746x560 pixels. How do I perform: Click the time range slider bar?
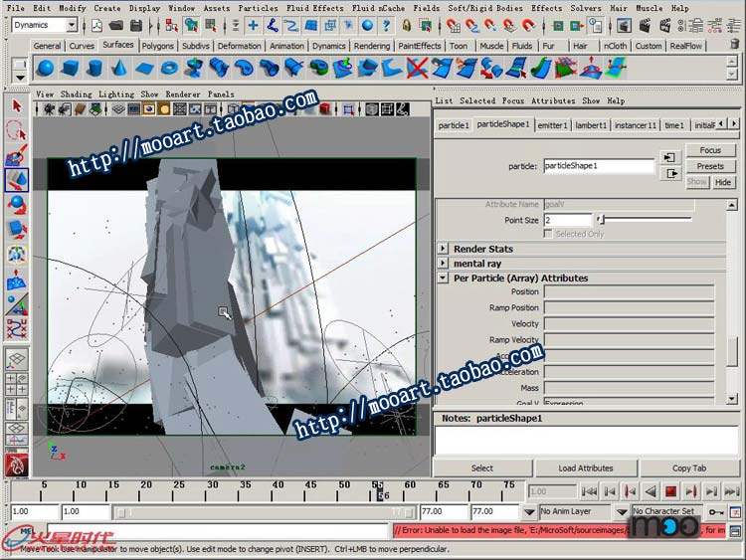pos(266,512)
